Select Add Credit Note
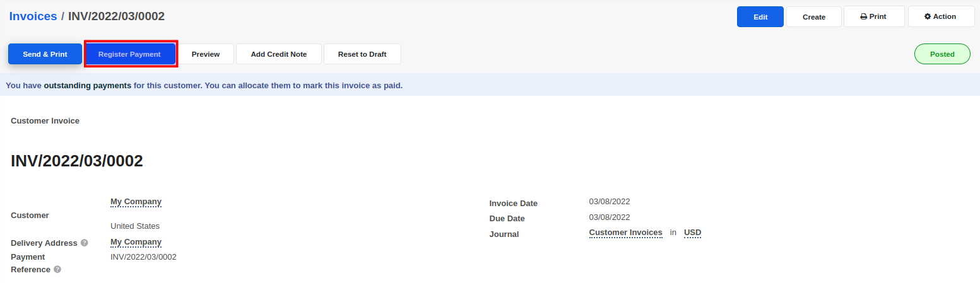The height and width of the screenshot is (283, 980). coord(278,54)
